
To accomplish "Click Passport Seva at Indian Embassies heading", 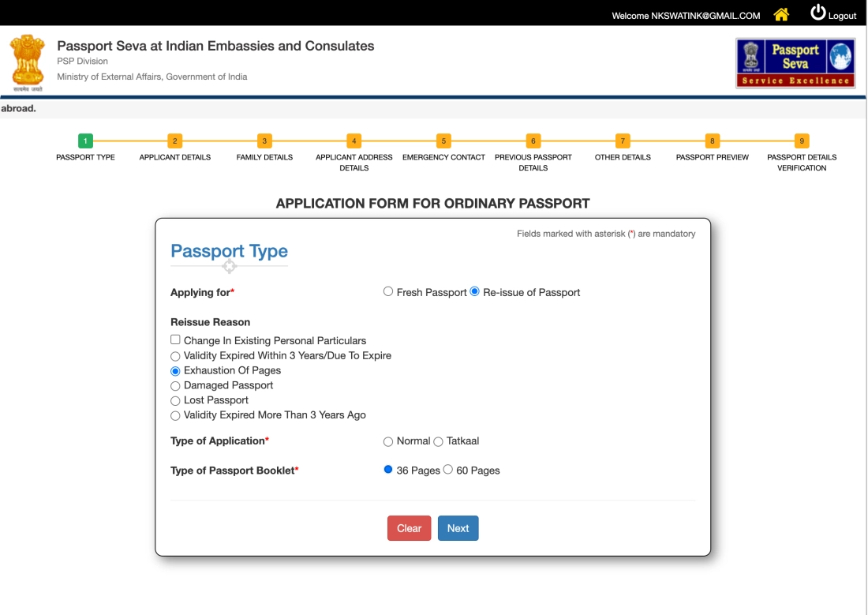I will click(215, 46).
